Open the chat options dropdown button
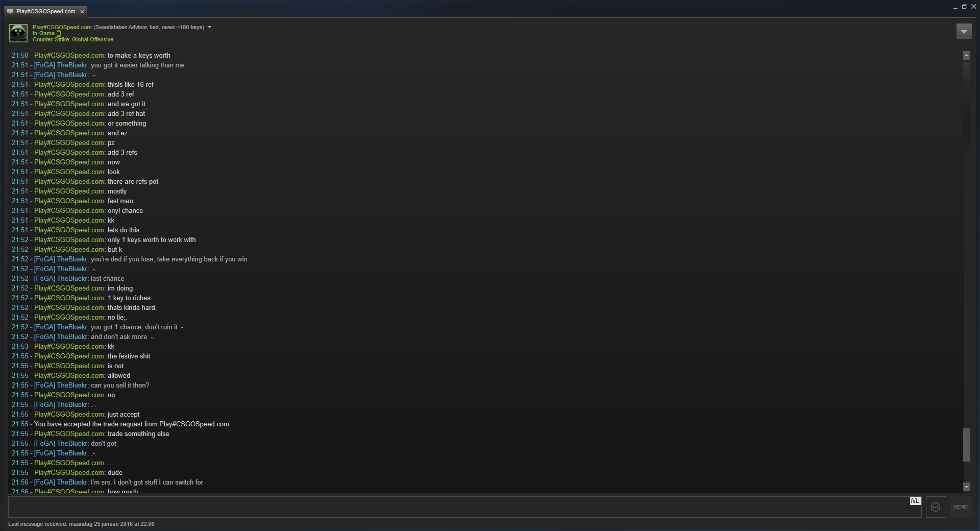The image size is (980, 531). (964, 32)
